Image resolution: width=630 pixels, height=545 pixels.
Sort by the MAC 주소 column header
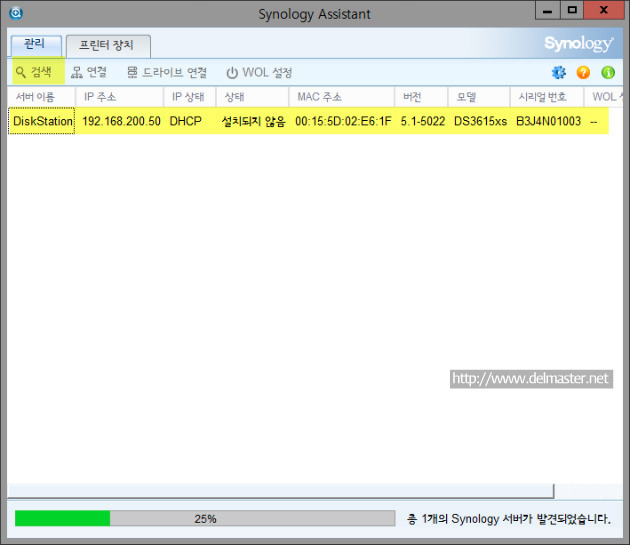click(342, 97)
